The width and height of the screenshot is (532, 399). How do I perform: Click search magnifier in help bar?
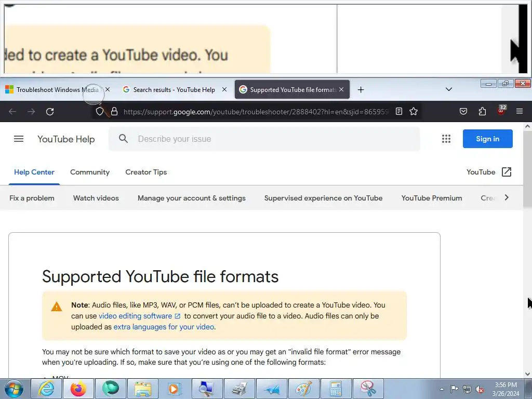click(124, 138)
